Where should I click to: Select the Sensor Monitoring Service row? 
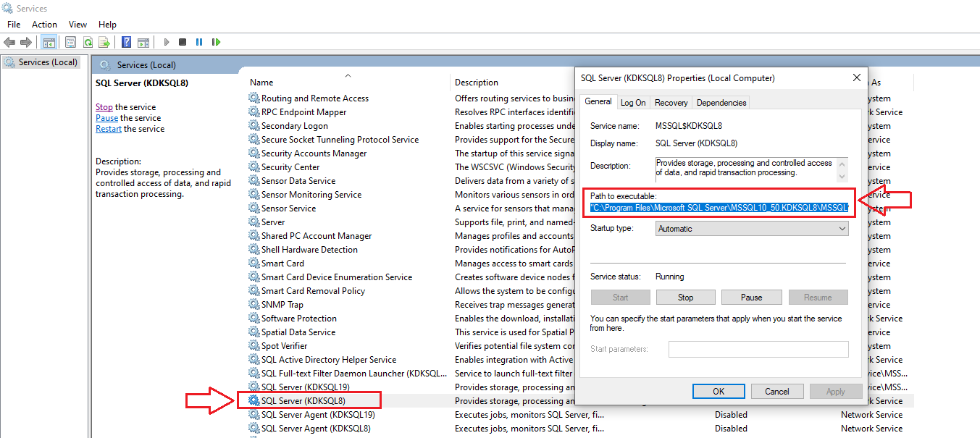click(x=311, y=195)
